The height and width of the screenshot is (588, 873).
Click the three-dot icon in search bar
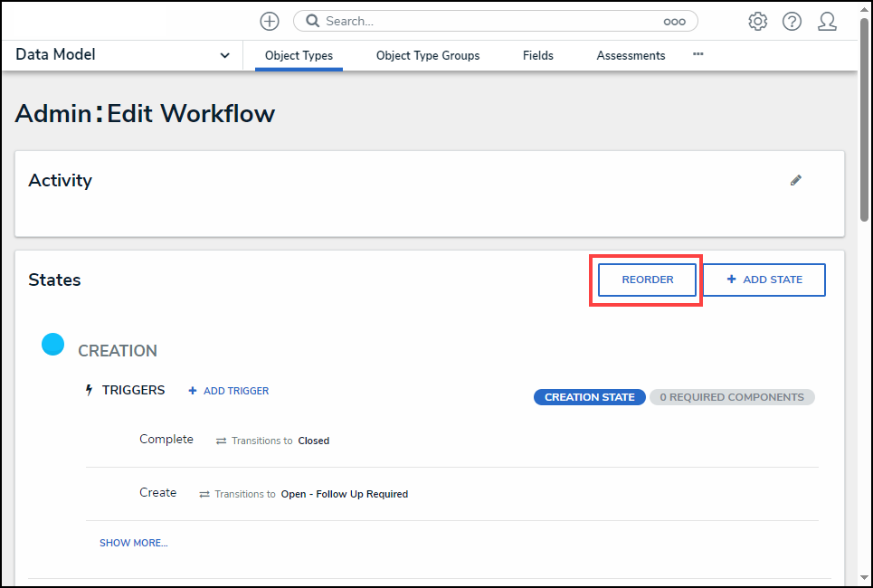pos(674,21)
